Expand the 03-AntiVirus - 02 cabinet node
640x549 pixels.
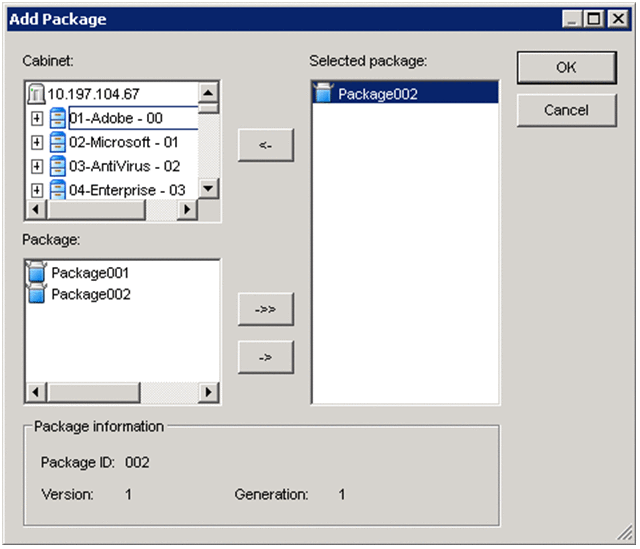tap(37, 166)
